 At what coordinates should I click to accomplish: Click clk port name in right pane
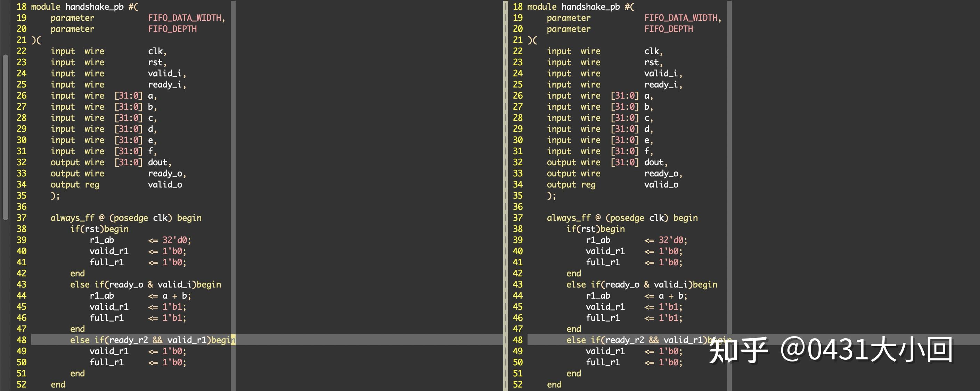click(x=652, y=51)
